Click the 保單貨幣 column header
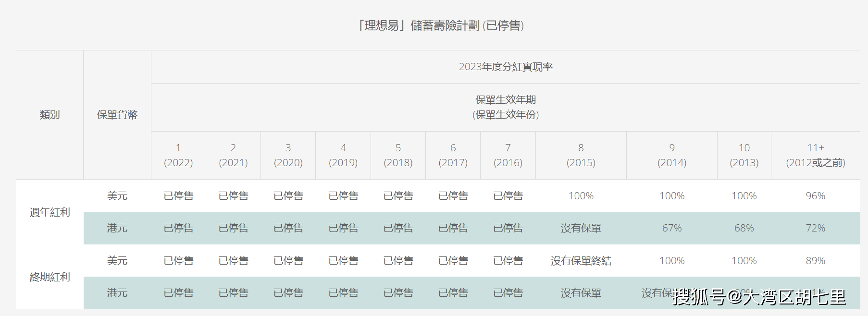Image resolution: width=868 pixels, height=316 pixels. pyautogui.click(x=117, y=115)
